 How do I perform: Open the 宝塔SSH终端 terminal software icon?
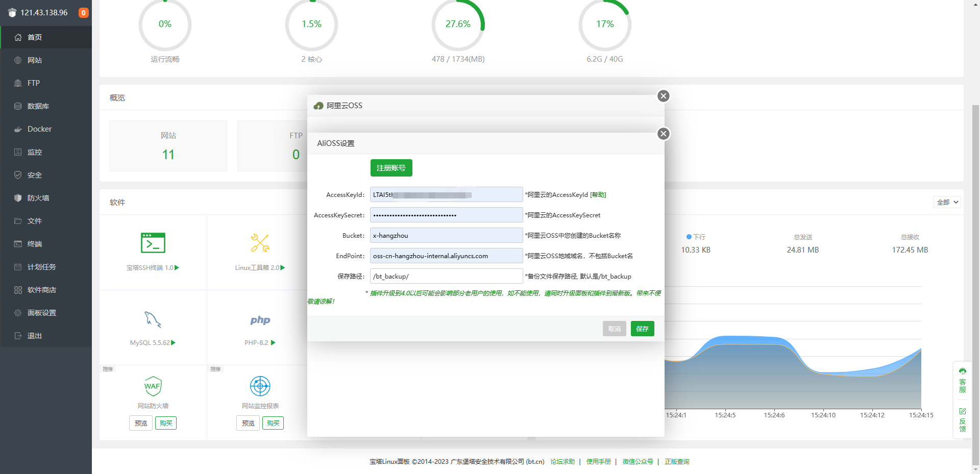tap(153, 243)
